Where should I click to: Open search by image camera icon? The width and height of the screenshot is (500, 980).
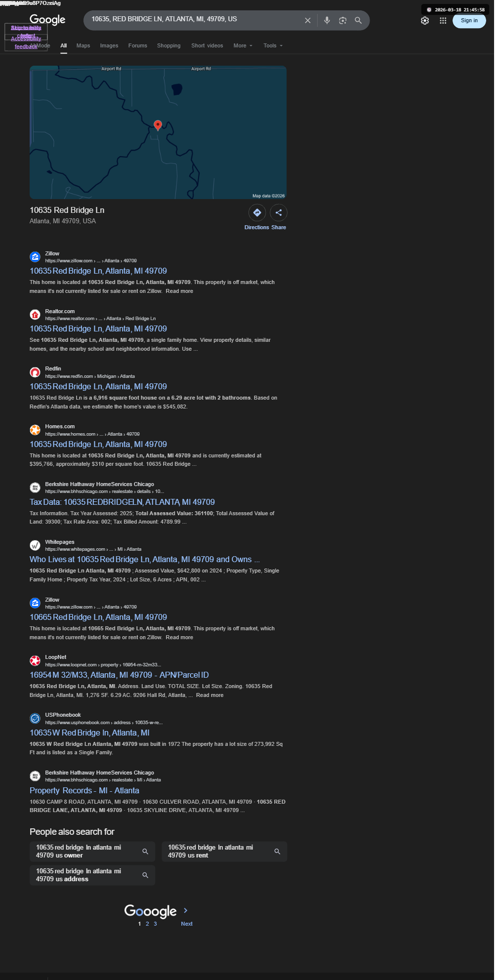tap(342, 20)
